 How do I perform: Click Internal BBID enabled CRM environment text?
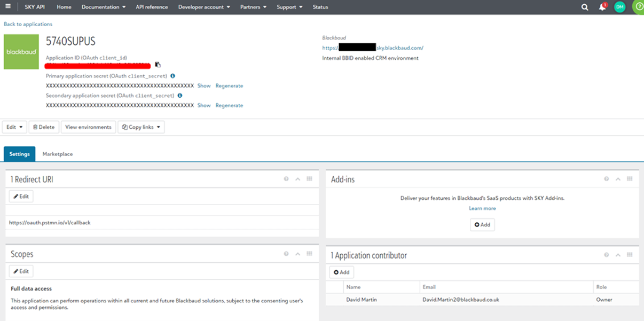click(x=370, y=58)
